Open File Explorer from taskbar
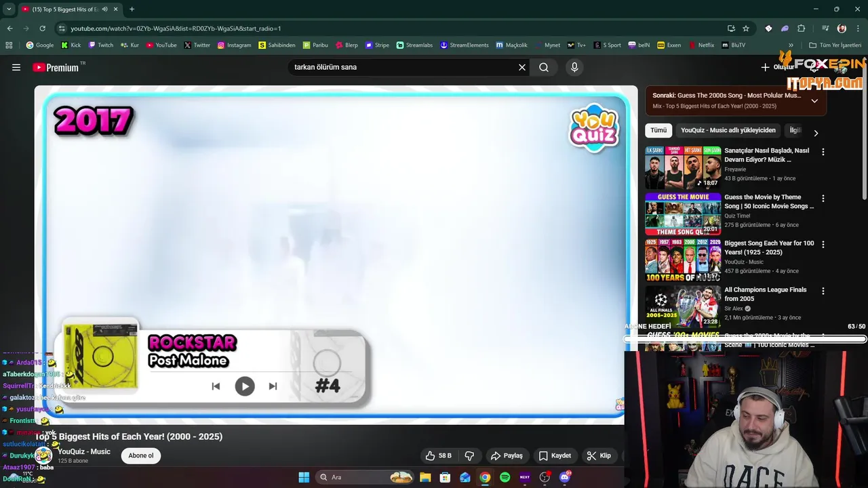Viewport: 868px width, 488px height. 425,477
